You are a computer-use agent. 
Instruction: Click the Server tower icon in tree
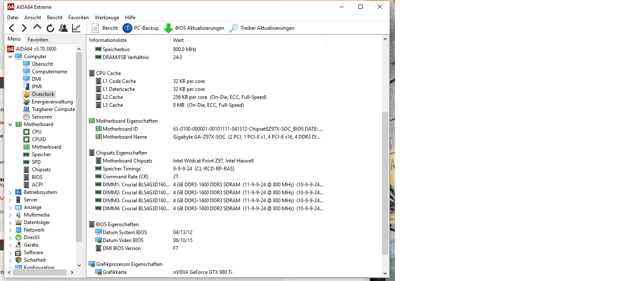point(18,200)
